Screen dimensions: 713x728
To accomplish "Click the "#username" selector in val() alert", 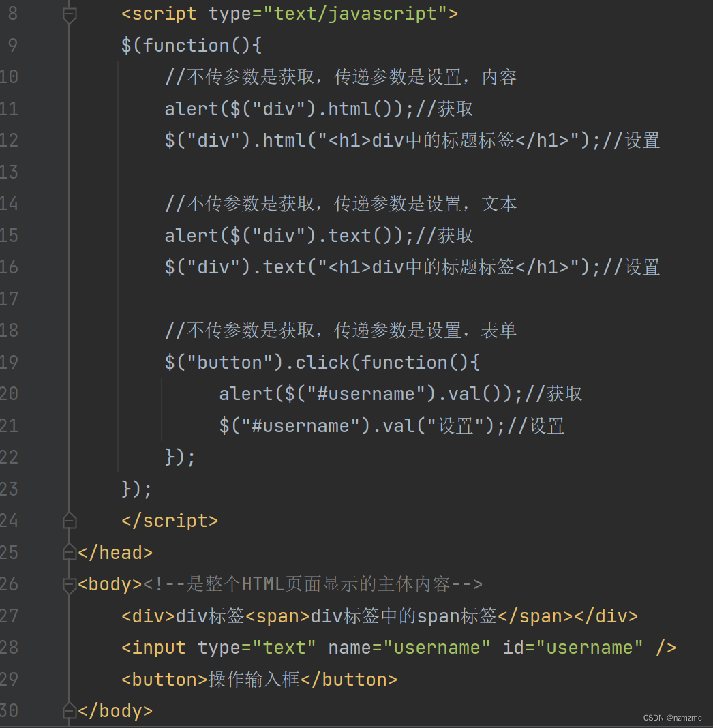I will click(x=365, y=394).
